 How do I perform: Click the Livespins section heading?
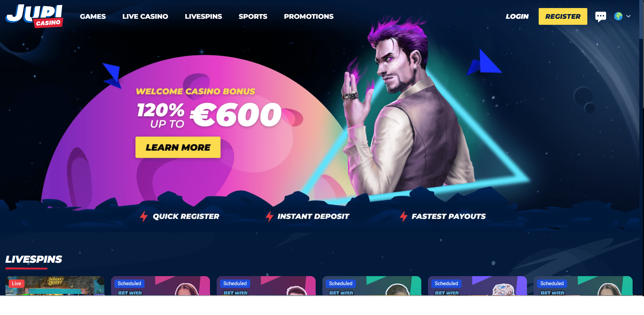click(x=34, y=259)
